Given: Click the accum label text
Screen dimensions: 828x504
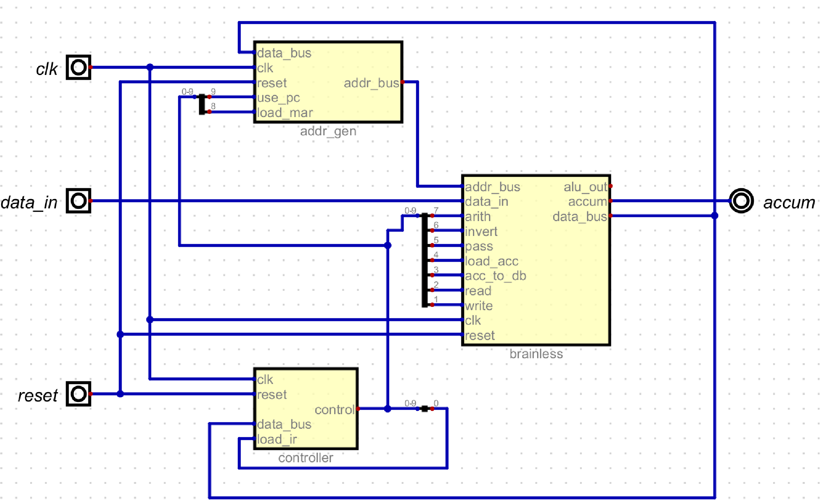Looking at the screenshot, I should 789,203.
